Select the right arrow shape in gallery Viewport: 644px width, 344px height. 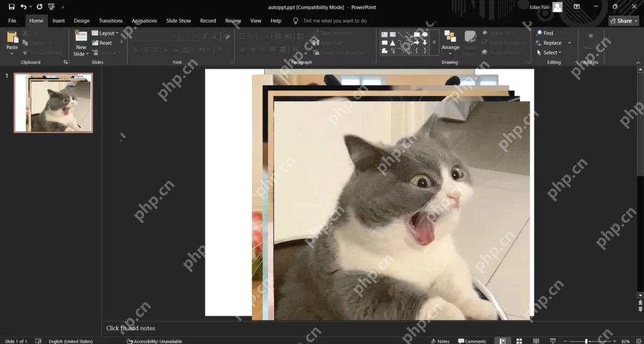coord(416,43)
